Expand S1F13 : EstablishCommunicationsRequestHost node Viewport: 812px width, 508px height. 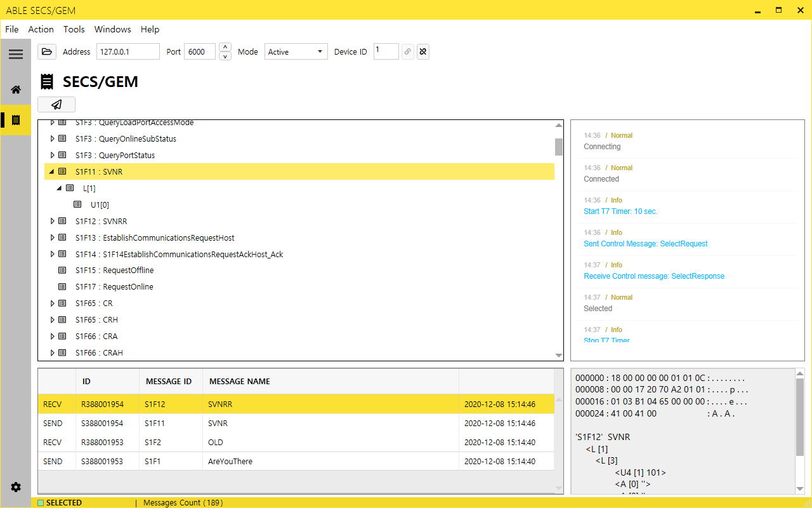(53, 237)
